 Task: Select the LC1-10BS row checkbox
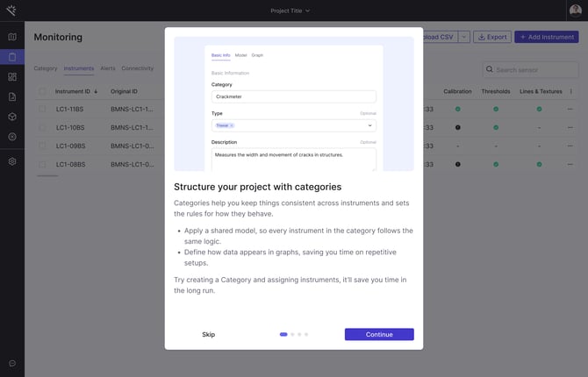42,127
